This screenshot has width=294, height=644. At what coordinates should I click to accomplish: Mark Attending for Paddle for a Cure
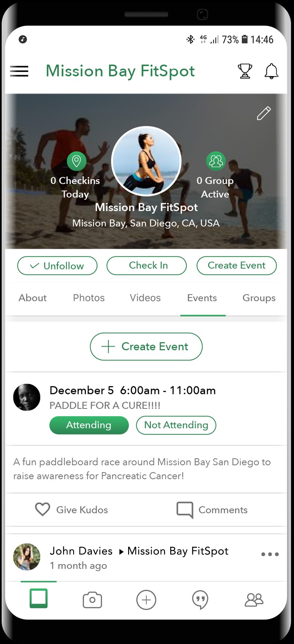(x=89, y=425)
